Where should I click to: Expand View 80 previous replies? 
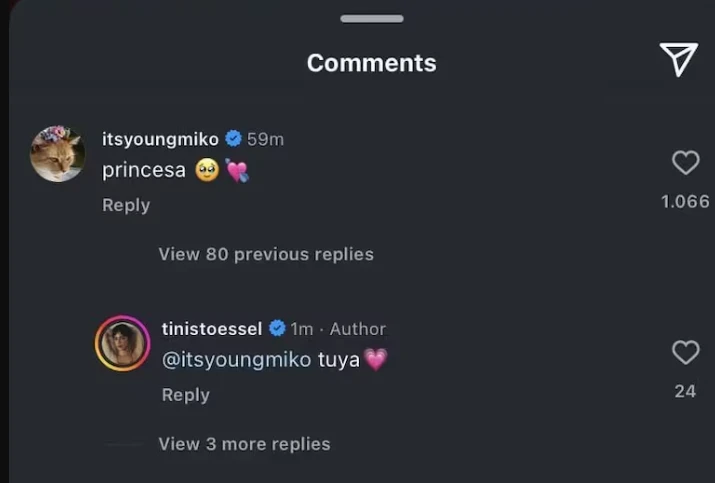pyautogui.click(x=266, y=254)
